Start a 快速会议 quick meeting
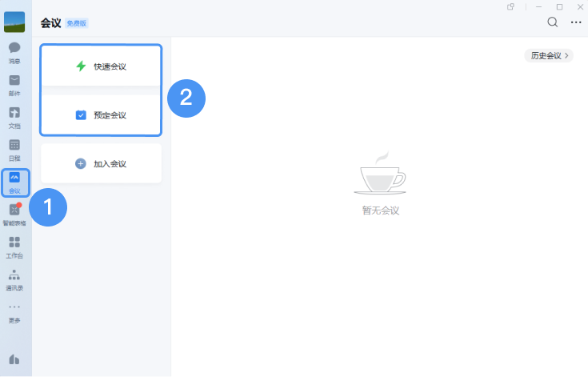 pos(101,66)
